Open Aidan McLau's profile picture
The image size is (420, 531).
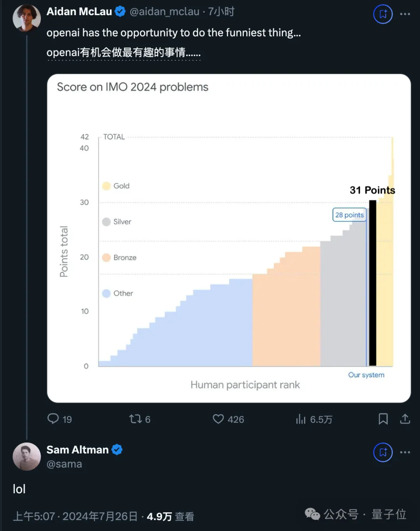(27, 18)
